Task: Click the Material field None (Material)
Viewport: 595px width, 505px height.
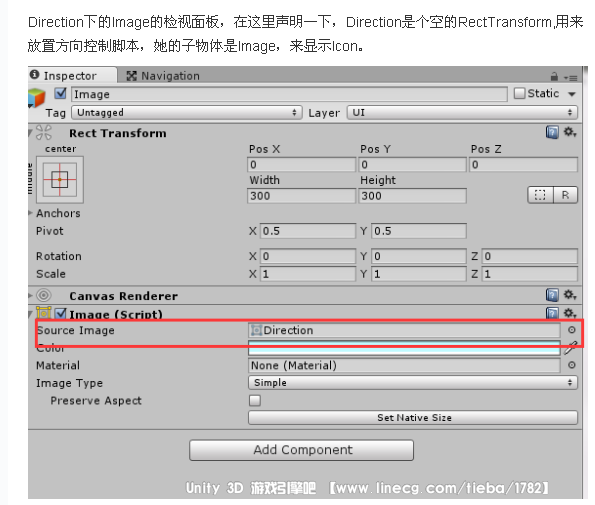Action: (404, 365)
